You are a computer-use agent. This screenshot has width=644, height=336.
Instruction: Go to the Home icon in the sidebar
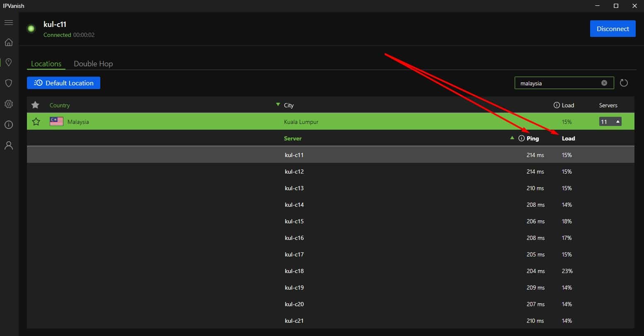pos(9,42)
